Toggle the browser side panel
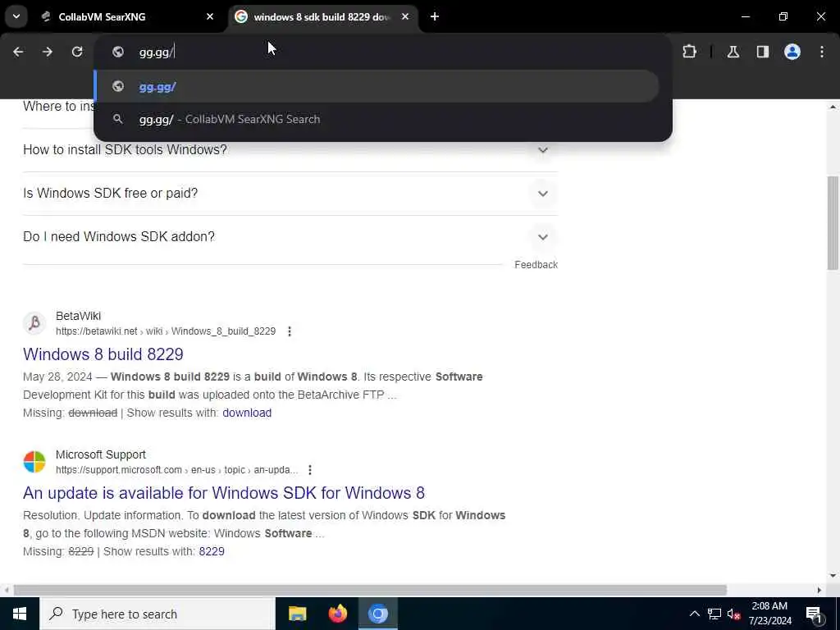 point(763,52)
